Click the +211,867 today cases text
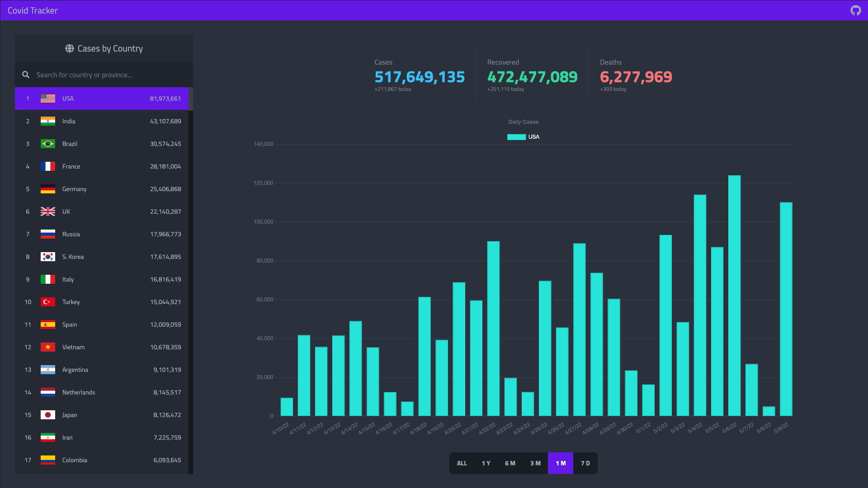 [392, 89]
